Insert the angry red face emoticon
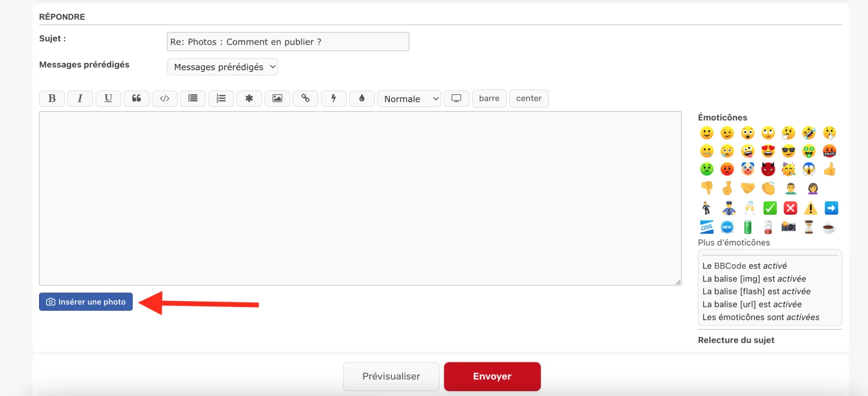The image size is (868, 396). (x=727, y=169)
